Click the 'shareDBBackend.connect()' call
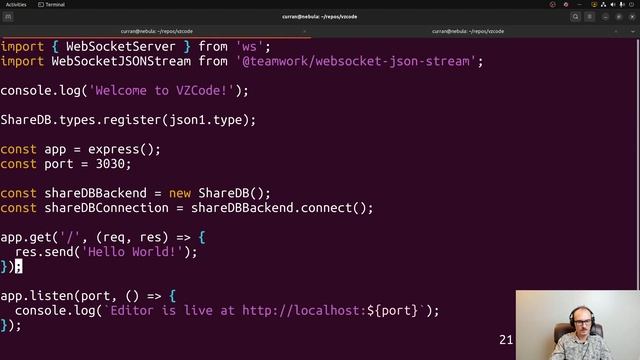Image resolution: width=640 pixels, height=360 pixels. [279, 208]
